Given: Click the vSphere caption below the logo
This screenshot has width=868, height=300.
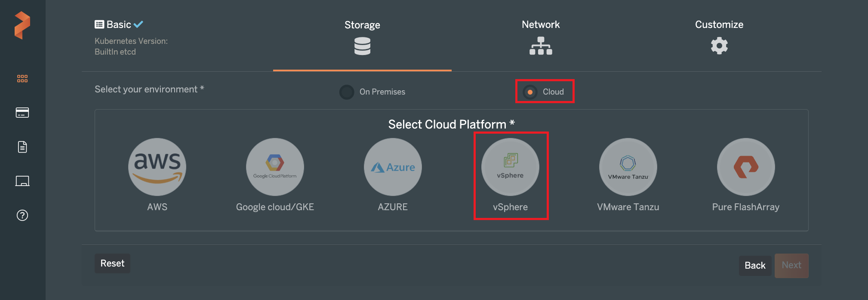Looking at the screenshot, I should (x=510, y=207).
